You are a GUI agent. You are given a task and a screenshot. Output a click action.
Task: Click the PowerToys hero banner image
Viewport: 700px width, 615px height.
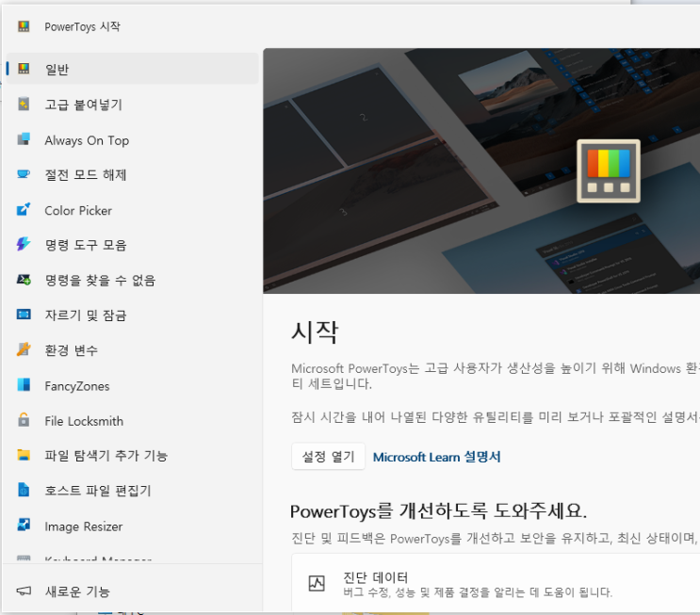pos(481,170)
